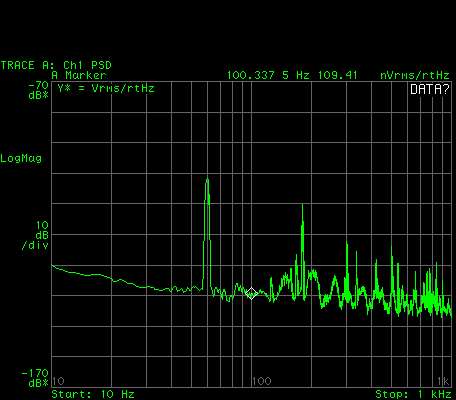Click the 'Y* = Vrms/rtHz' annotation
This screenshot has height=400, width=456.
point(106,88)
